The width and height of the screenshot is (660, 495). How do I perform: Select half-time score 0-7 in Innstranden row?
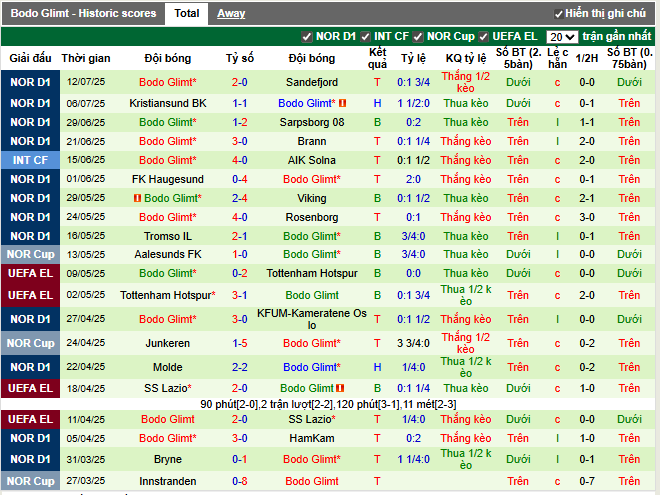pyautogui.click(x=587, y=481)
